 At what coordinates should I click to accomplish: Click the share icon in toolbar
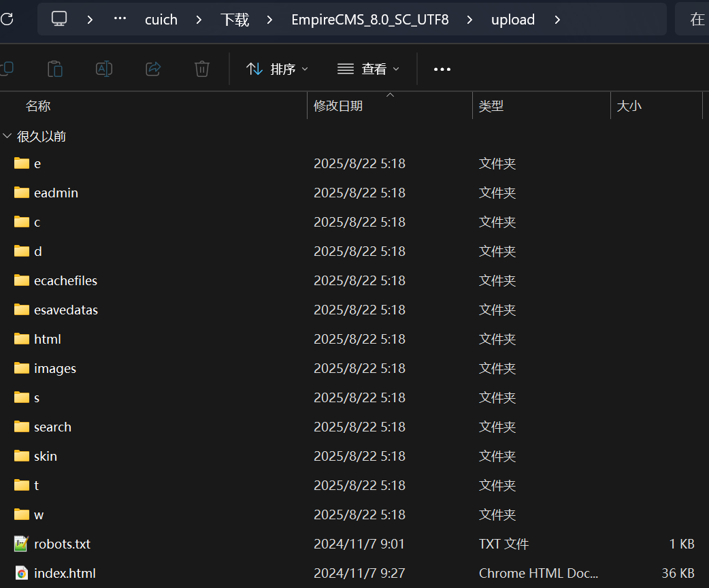point(153,69)
